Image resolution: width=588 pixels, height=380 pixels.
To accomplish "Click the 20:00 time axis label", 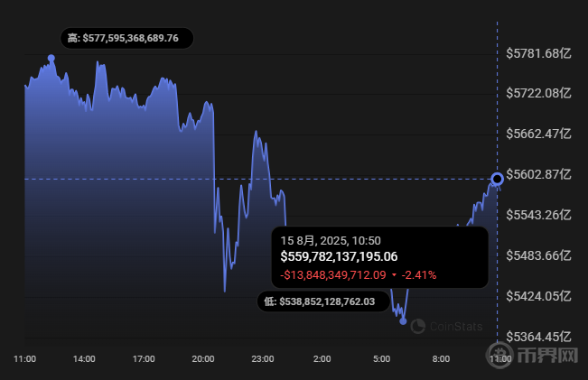I will 203,359.
